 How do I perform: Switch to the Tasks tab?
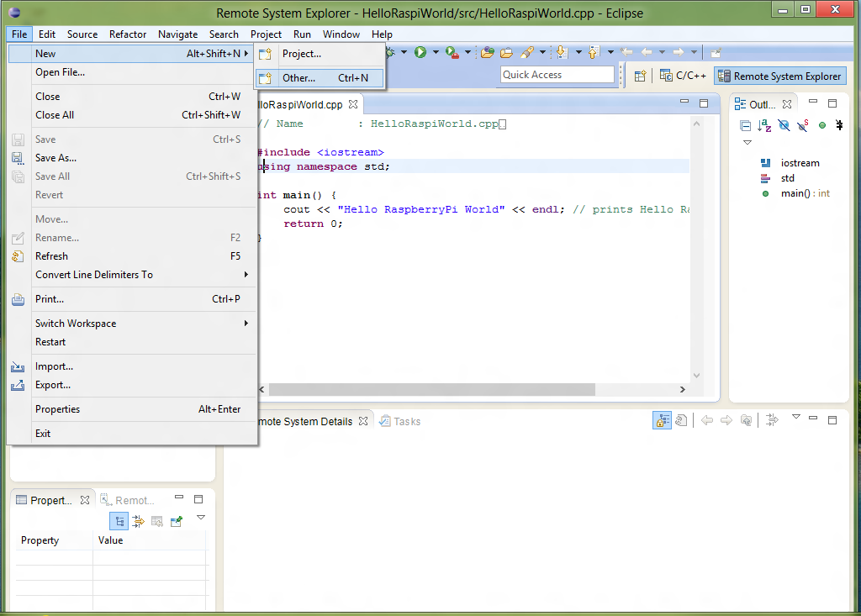[400, 421]
